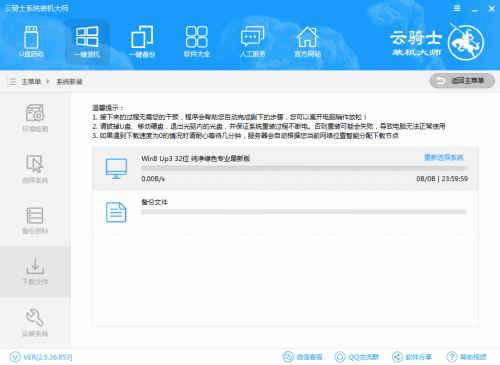This screenshot has width=500, height=365.
Task: Select the 下载文件 step
Action: (x=35, y=271)
